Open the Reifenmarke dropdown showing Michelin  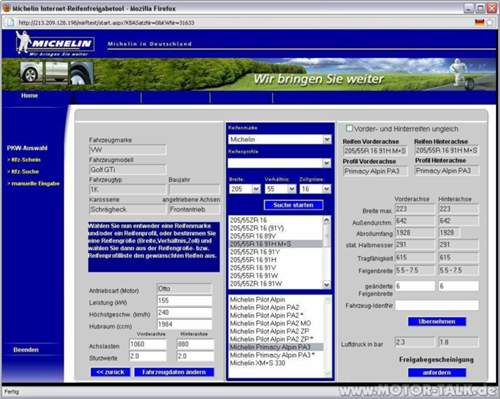(279, 139)
